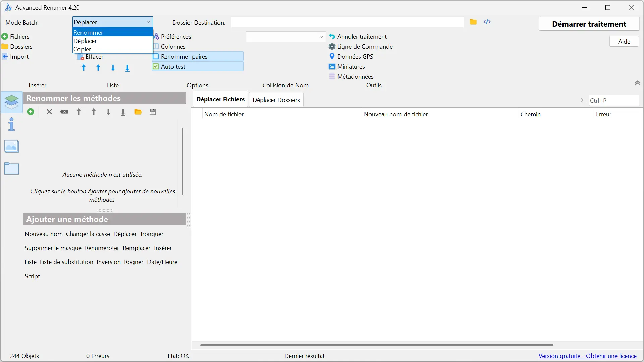This screenshot has height=362, width=644.
Task: Click the Dossiers folder icon
Action: click(x=5, y=46)
